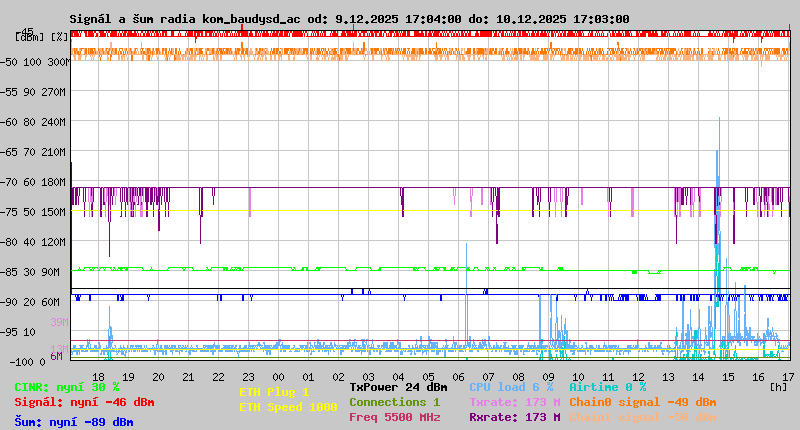
Task: Click the -55 90 270M axis row
Action: (x=33, y=92)
